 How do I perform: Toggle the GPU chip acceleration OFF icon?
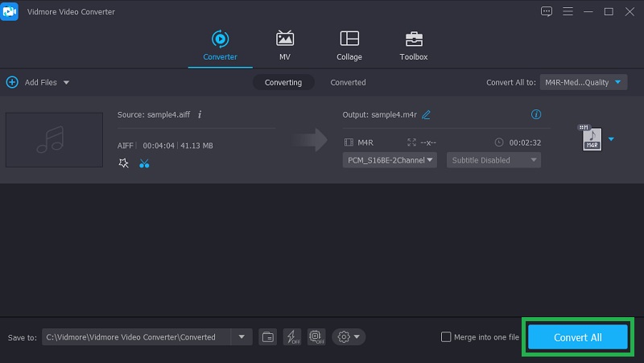click(x=316, y=336)
